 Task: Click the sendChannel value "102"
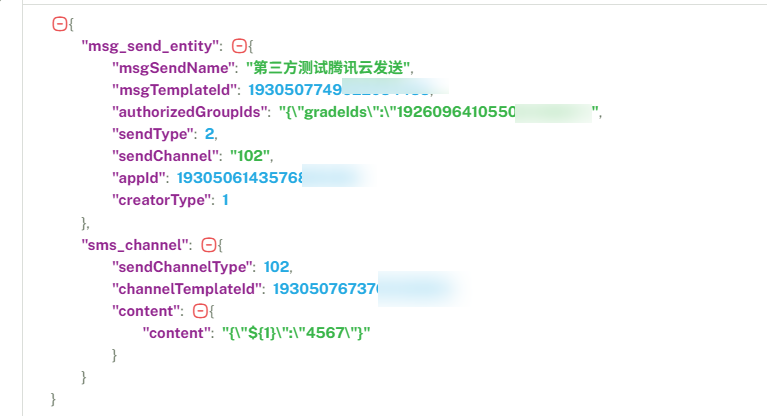click(x=250, y=156)
